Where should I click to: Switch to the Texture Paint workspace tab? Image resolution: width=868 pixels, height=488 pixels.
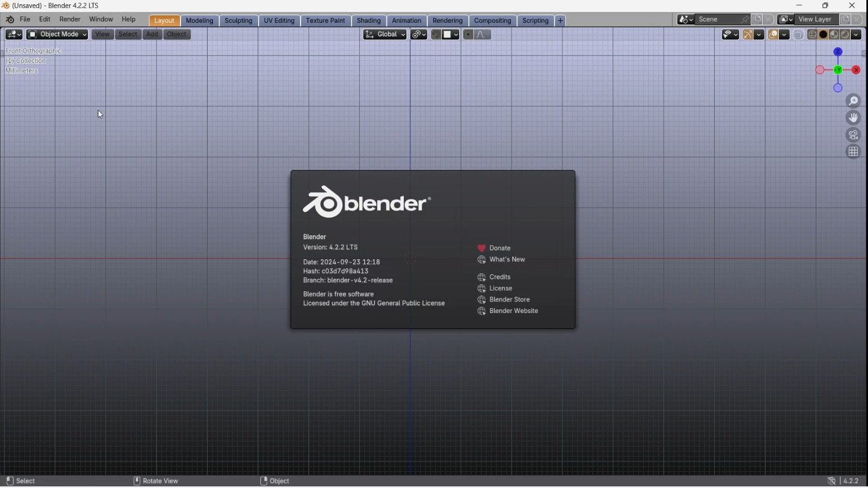pyautogui.click(x=326, y=21)
